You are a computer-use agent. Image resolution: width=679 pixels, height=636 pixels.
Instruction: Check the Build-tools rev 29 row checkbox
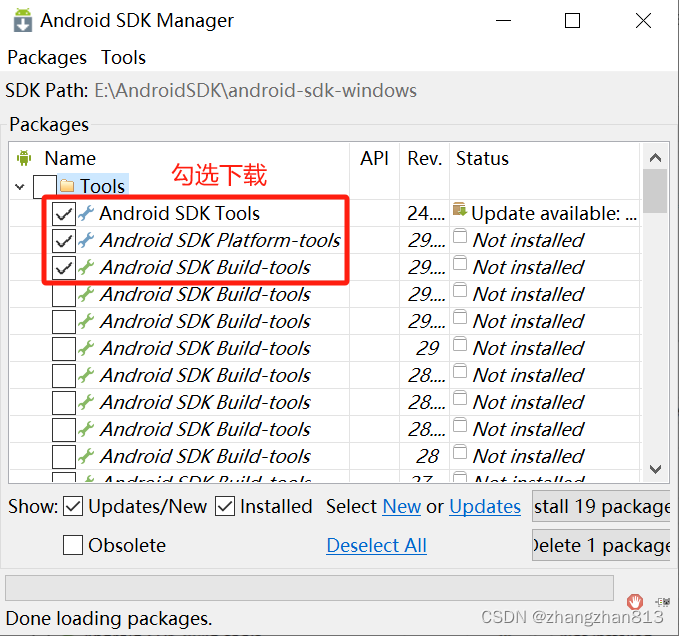click(x=64, y=349)
